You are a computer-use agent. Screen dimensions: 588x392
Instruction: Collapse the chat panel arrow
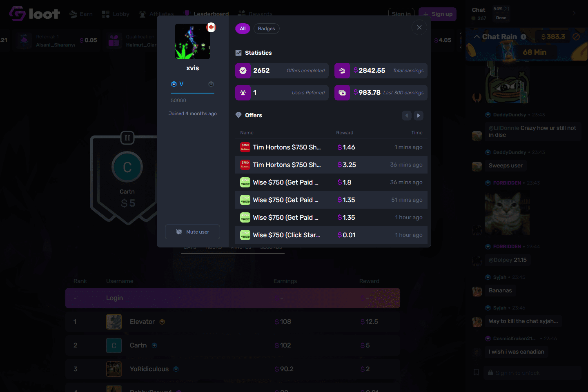[574, 13]
